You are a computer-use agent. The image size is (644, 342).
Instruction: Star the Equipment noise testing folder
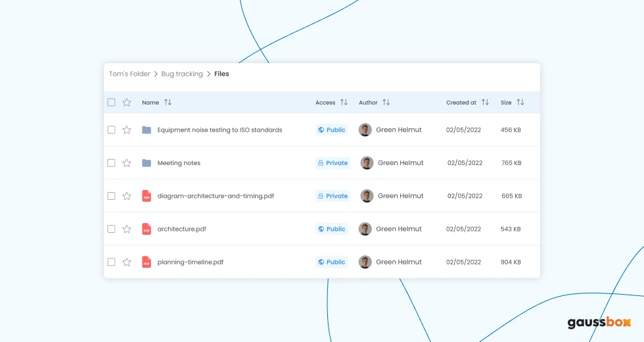pos(127,130)
